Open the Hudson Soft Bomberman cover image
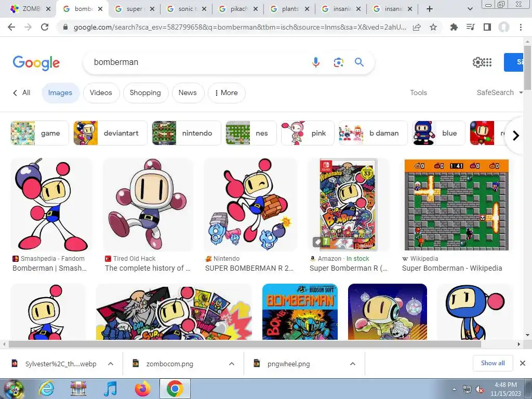This screenshot has height=399, width=532. pyautogui.click(x=300, y=312)
